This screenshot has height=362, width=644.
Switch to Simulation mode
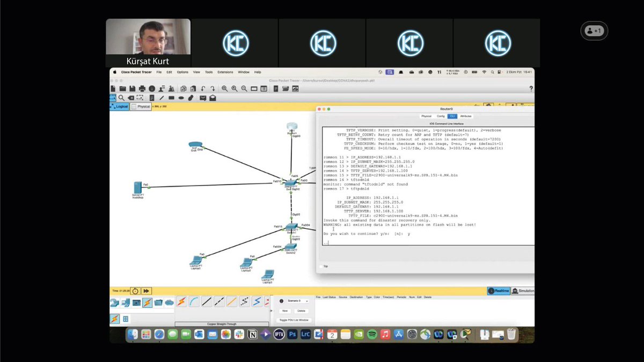(523, 290)
